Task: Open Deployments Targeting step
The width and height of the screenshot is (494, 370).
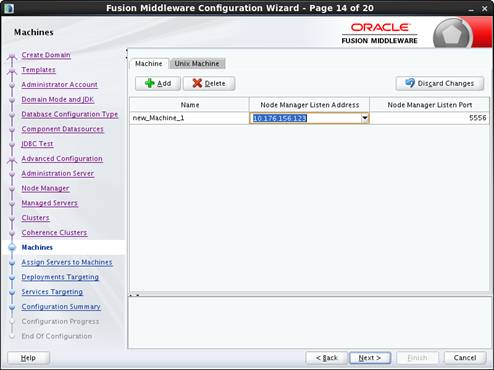Action: pos(60,277)
